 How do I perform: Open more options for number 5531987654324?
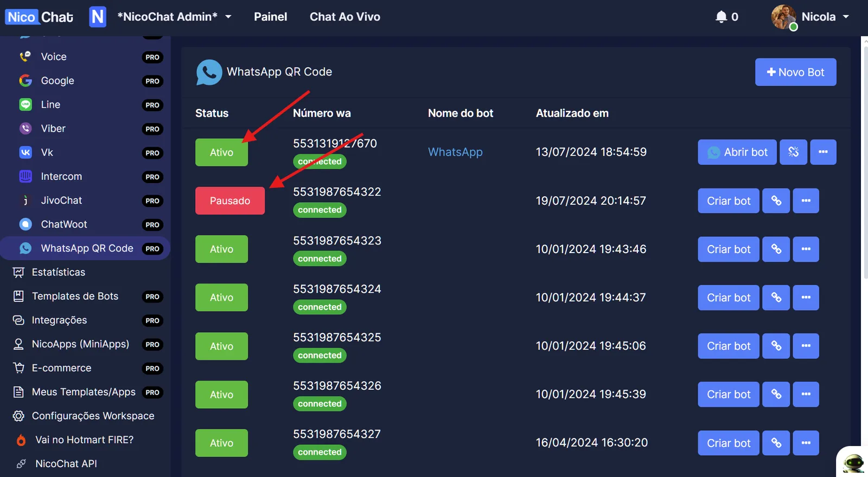[x=806, y=298]
